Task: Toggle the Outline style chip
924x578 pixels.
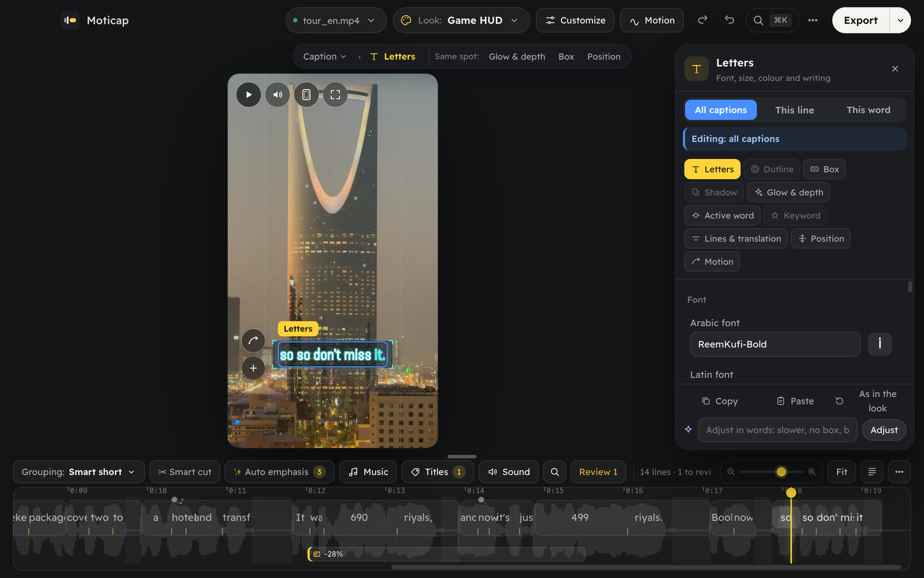Action: (x=772, y=169)
